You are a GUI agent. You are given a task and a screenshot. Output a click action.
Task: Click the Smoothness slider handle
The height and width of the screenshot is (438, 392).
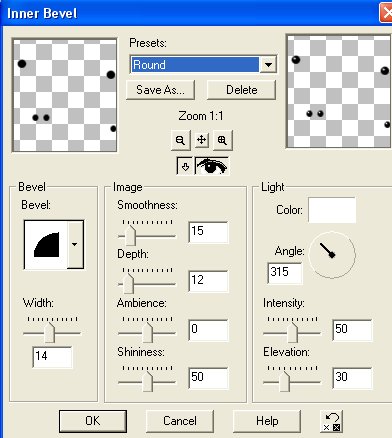[x=130, y=235]
